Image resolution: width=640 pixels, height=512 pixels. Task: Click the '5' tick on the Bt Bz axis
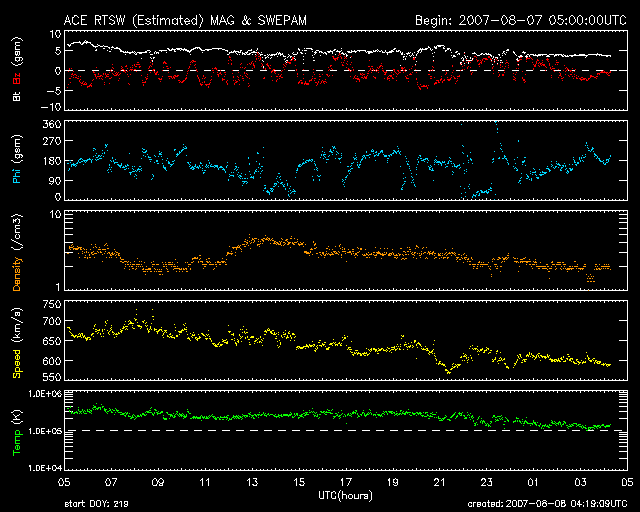[x=58, y=51]
